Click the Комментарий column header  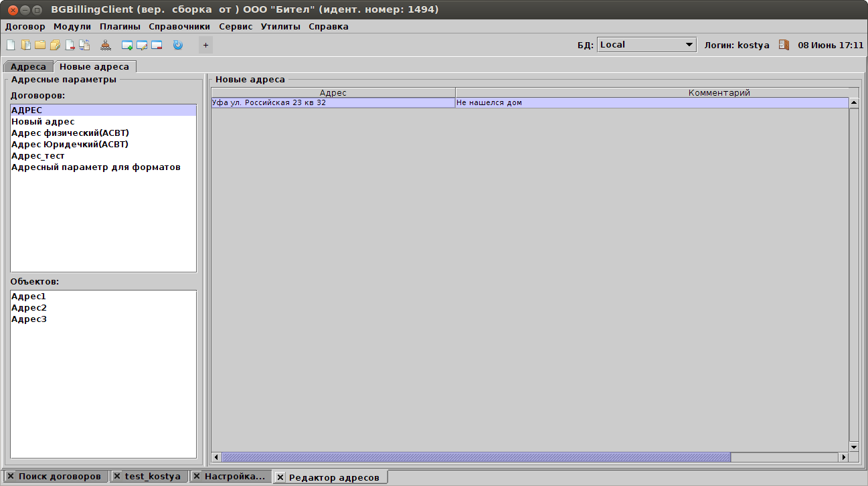(x=719, y=93)
